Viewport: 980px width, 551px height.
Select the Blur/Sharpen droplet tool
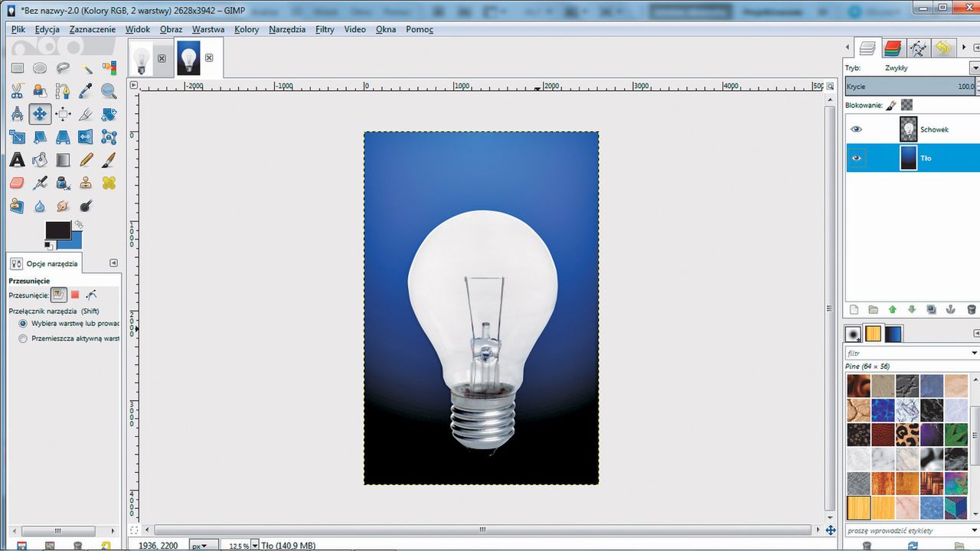point(40,207)
